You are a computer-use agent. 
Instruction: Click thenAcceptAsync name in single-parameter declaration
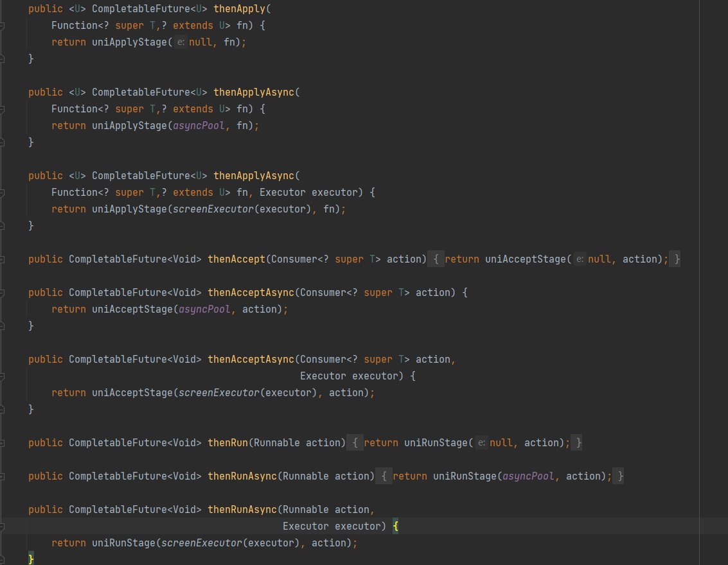(x=251, y=293)
